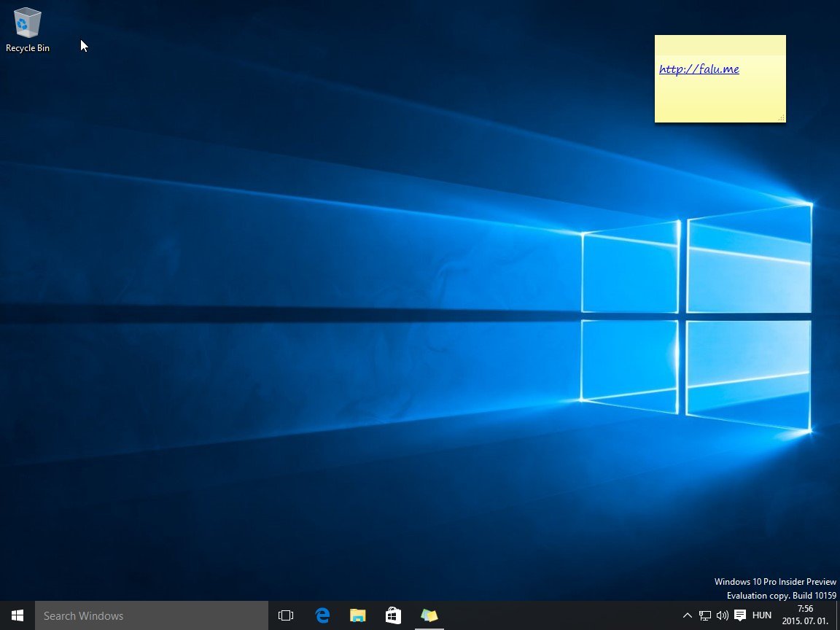
Task: Click the Show desktop sliver
Action: tap(837, 615)
